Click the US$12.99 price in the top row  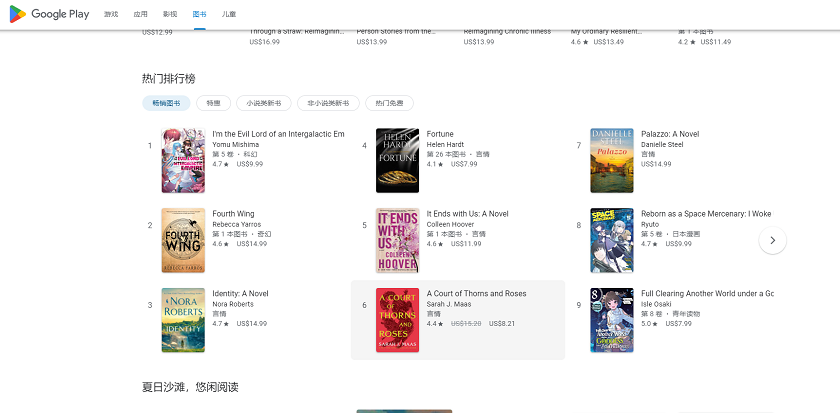click(158, 32)
